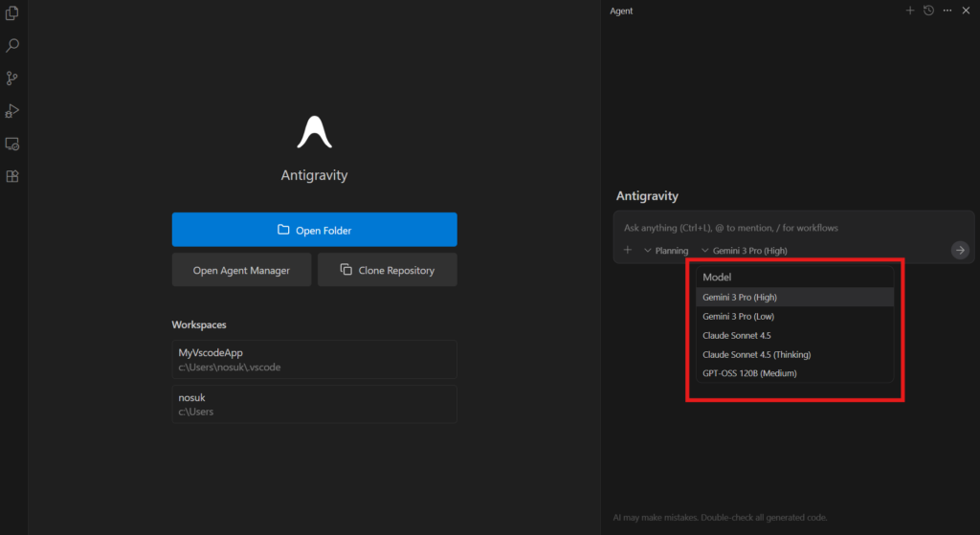Click the add context plus icon below input
Viewport: 980px width, 535px height.
628,250
